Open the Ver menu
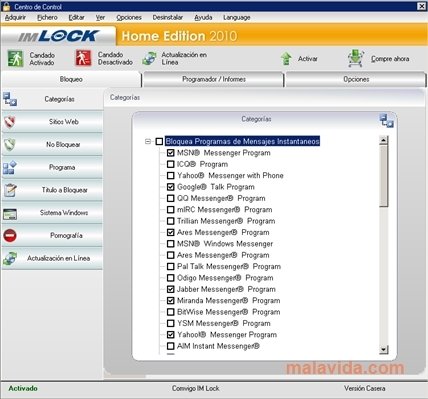 pyautogui.click(x=100, y=17)
